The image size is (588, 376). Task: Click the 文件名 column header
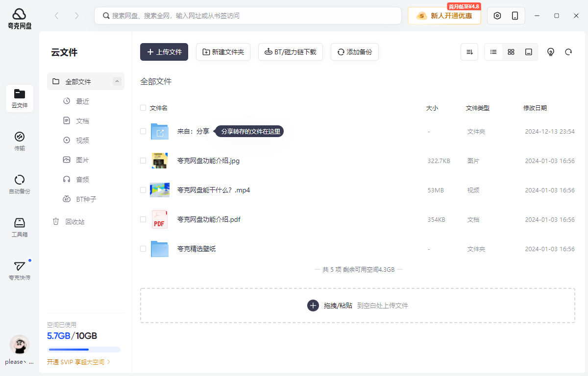tap(159, 108)
